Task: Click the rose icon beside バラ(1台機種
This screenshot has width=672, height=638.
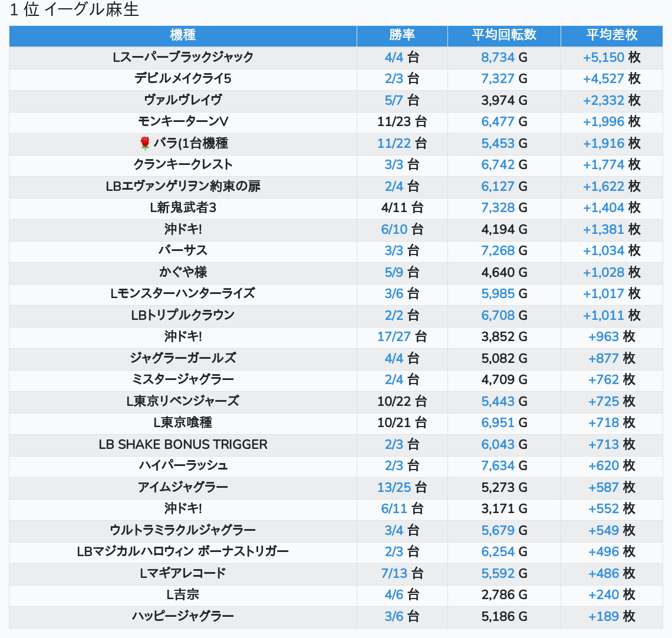Action: [145, 143]
